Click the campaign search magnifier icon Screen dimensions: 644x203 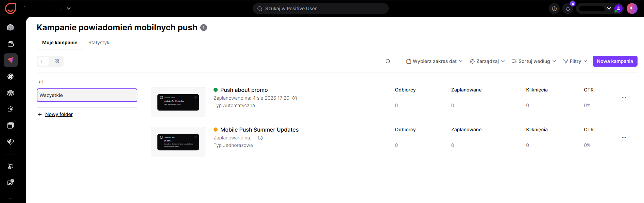coord(388,62)
